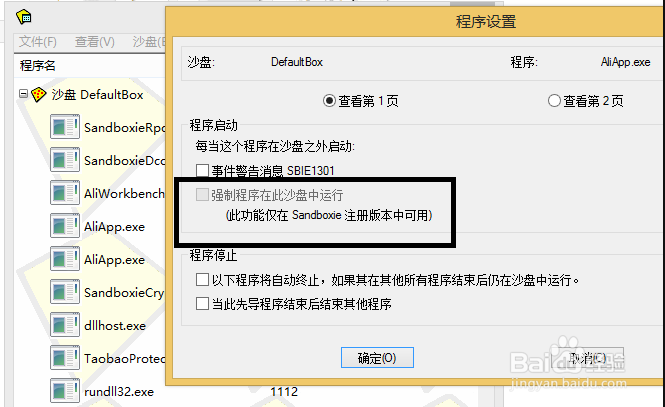Open the 文件(F) menu
Image resolution: width=665 pixels, height=407 pixels.
tap(38, 42)
